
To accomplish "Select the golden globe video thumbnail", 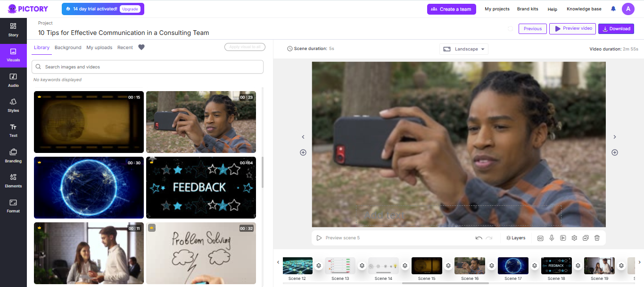I will click(89, 122).
